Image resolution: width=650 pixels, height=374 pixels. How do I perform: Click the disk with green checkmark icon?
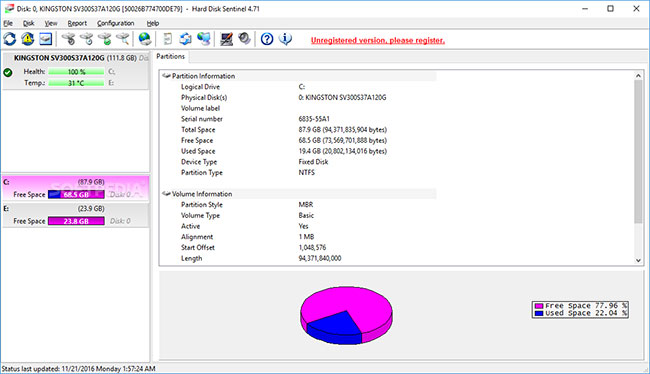(x=105, y=39)
